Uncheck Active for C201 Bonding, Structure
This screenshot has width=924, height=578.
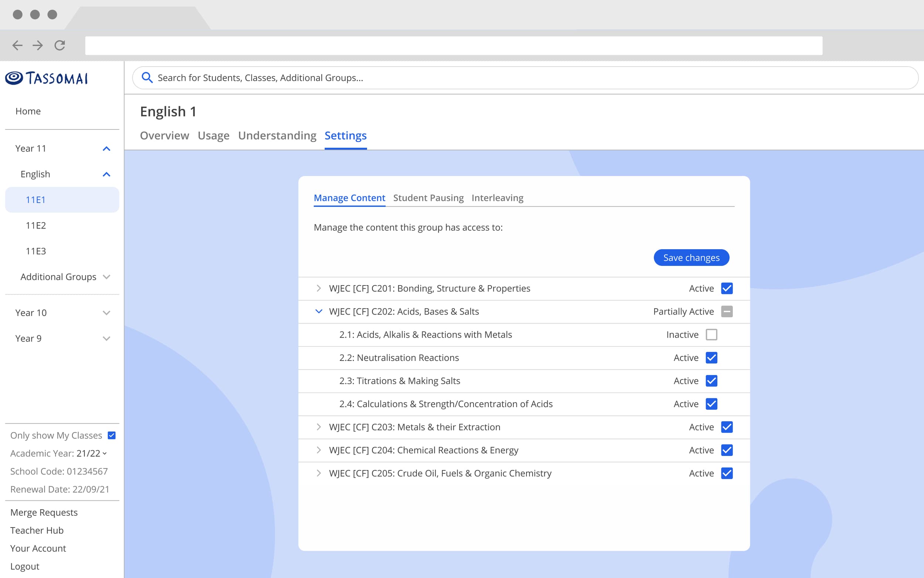727,288
